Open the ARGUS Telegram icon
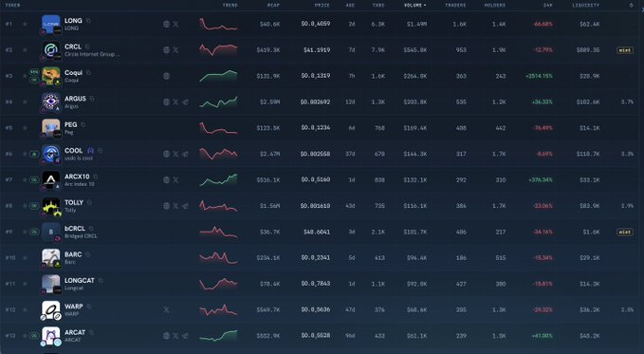This screenshot has height=354, width=644. [x=185, y=102]
